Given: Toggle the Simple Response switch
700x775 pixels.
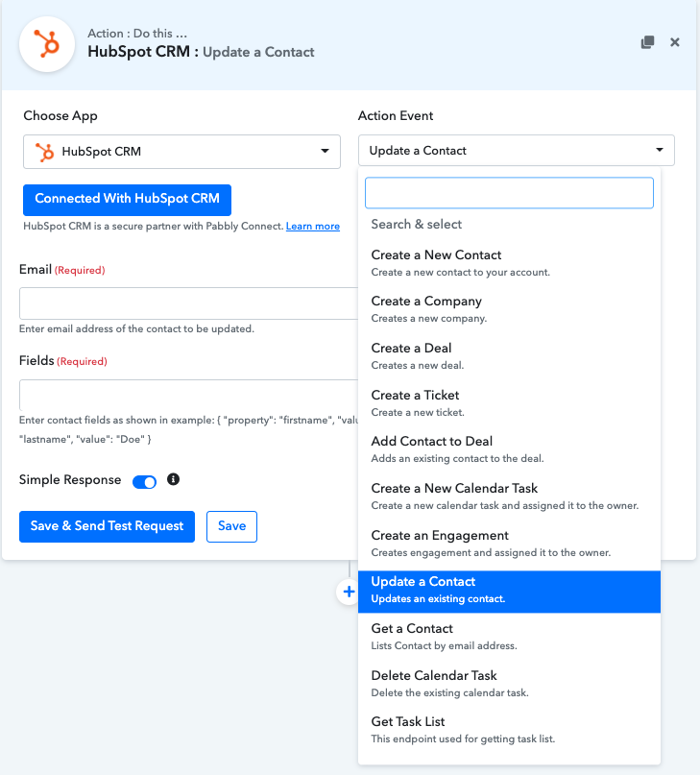Looking at the screenshot, I should [x=145, y=481].
